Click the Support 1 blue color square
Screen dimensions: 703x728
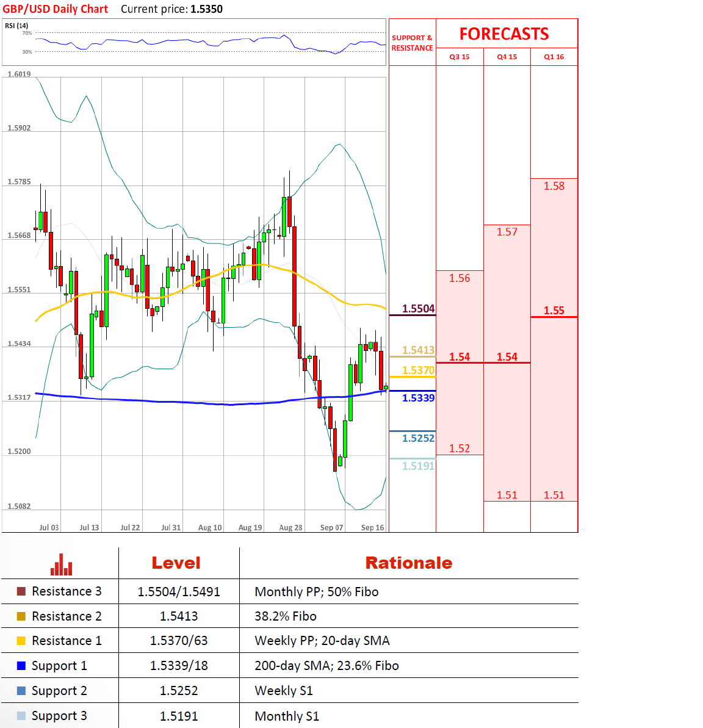coord(21,666)
